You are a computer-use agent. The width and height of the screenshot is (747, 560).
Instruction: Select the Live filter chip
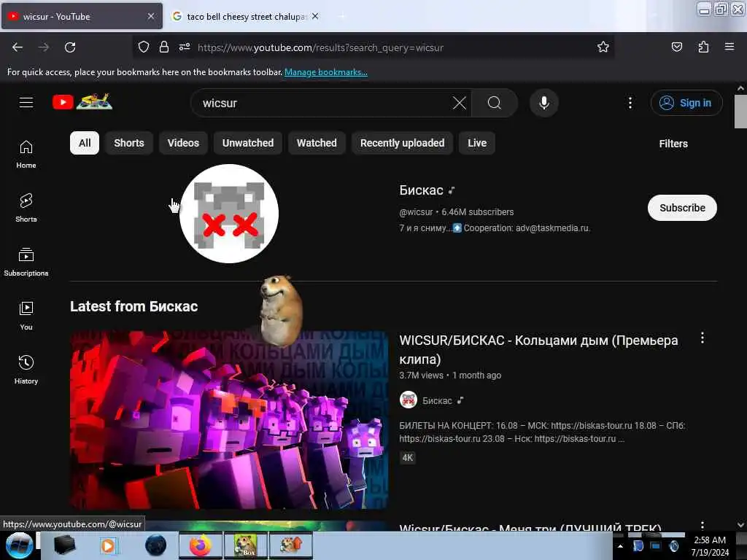(477, 143)
